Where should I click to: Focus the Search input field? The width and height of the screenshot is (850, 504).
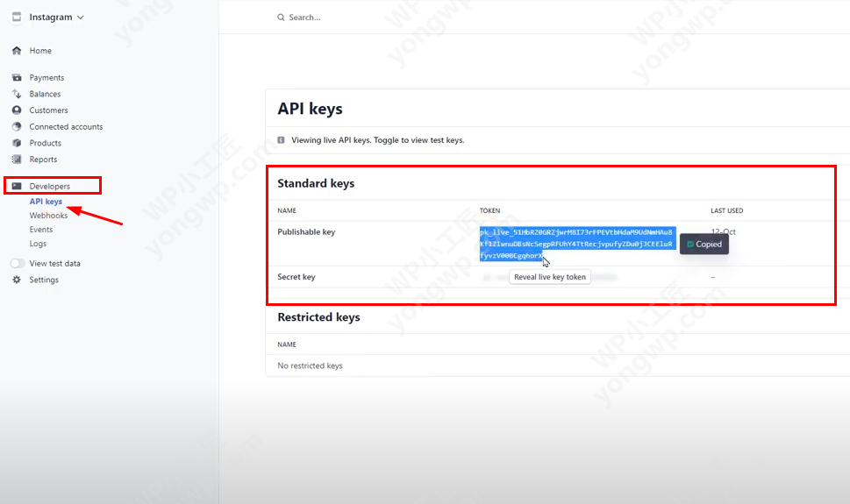click(439, 18)
